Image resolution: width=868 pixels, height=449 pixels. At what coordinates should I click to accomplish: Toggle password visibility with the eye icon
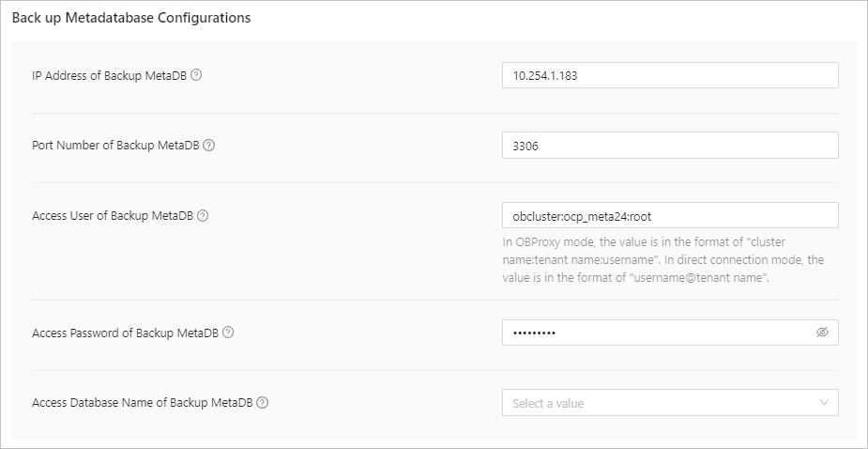click(x=822, y=333)
